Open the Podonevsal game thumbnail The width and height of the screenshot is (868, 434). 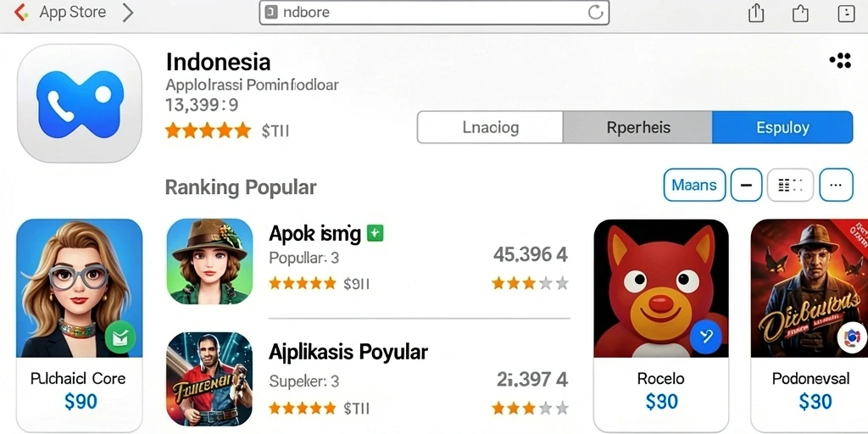click(x=810, y=288)
